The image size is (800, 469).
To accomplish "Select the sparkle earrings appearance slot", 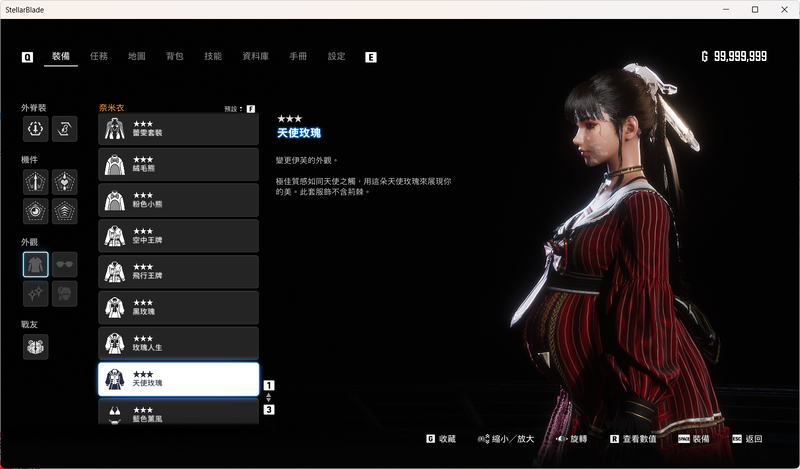I will click(x=36, y=293).
